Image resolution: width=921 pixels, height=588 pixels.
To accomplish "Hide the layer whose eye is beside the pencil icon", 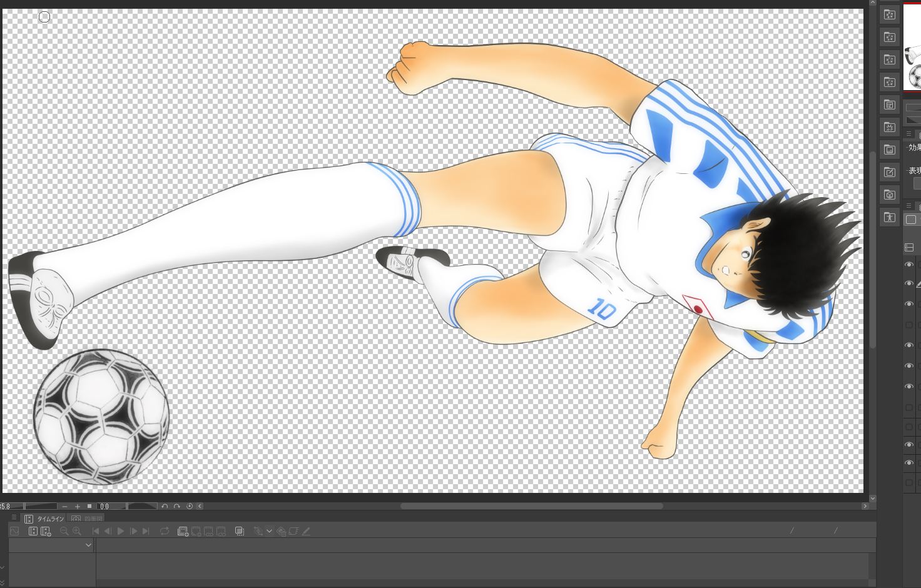I will click(x=909, y=283).
